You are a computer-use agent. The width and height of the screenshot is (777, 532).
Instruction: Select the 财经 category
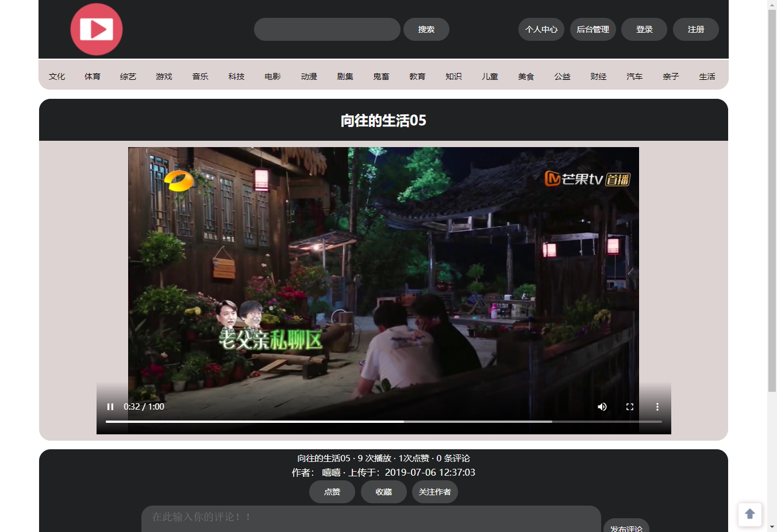tap(599, 76)
